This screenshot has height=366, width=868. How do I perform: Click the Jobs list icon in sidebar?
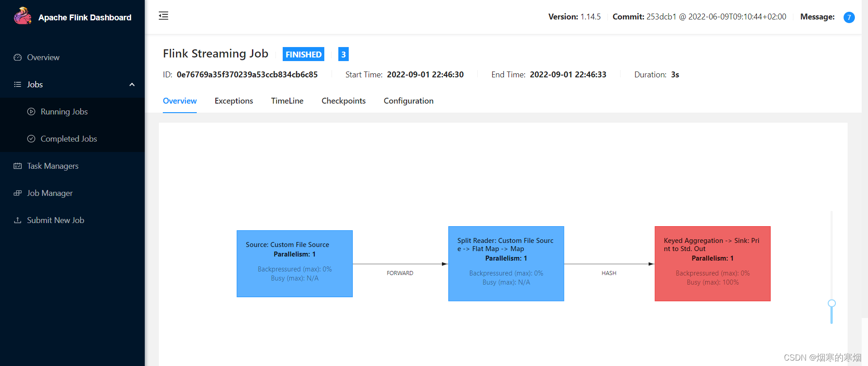(x=18, y=85)
